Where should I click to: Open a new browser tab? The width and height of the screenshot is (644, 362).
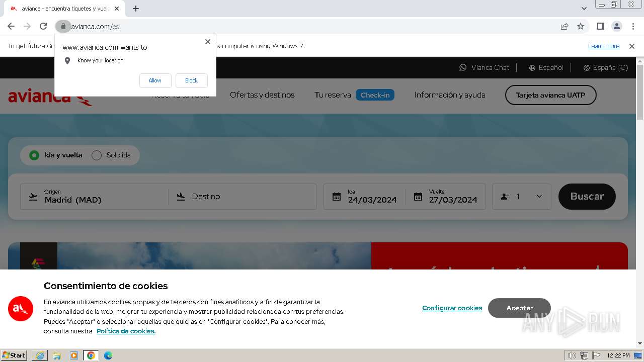136,9
